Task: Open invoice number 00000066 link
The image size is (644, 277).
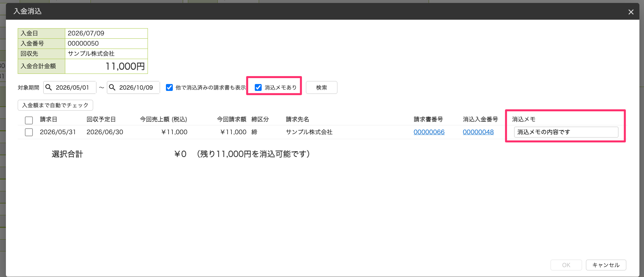Action: click(x=429, y=132)
